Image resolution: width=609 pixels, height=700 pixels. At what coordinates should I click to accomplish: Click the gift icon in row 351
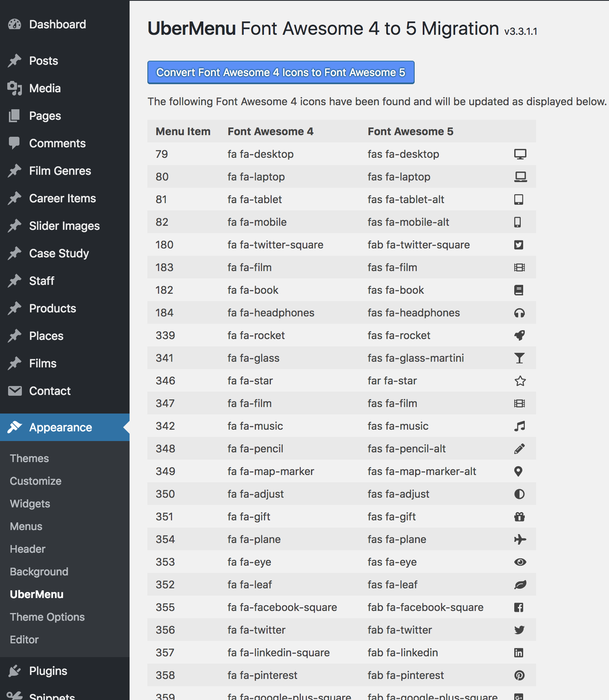click(x=520, y=517)
